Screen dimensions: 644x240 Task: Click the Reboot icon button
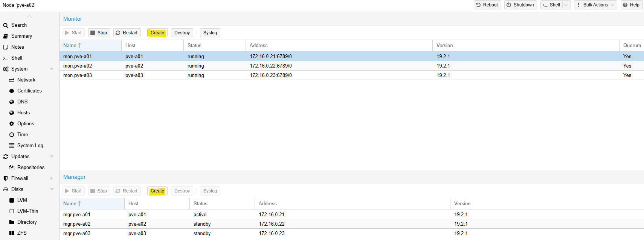click(478, 5)
